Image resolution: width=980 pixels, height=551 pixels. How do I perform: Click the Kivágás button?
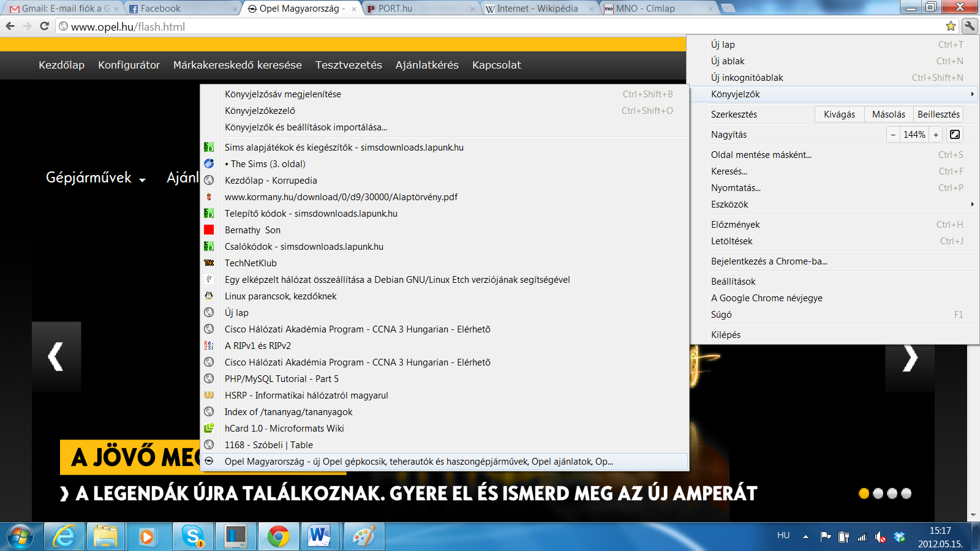coord(839,114)
